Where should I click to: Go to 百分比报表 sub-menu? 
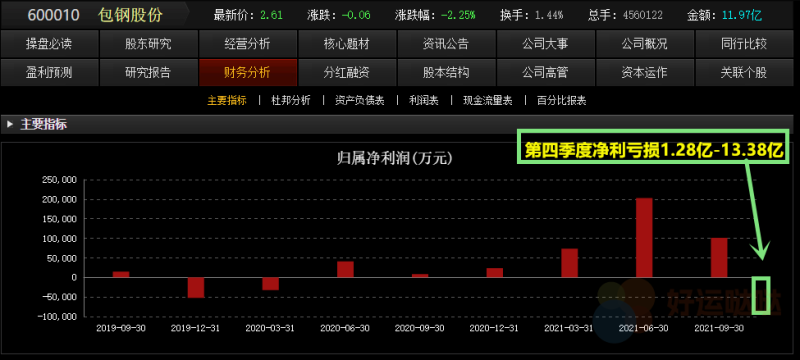562,100
